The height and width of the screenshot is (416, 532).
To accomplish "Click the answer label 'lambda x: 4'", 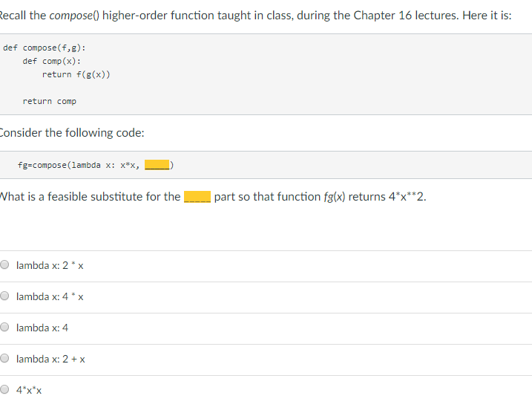I will tap(42, 328).
